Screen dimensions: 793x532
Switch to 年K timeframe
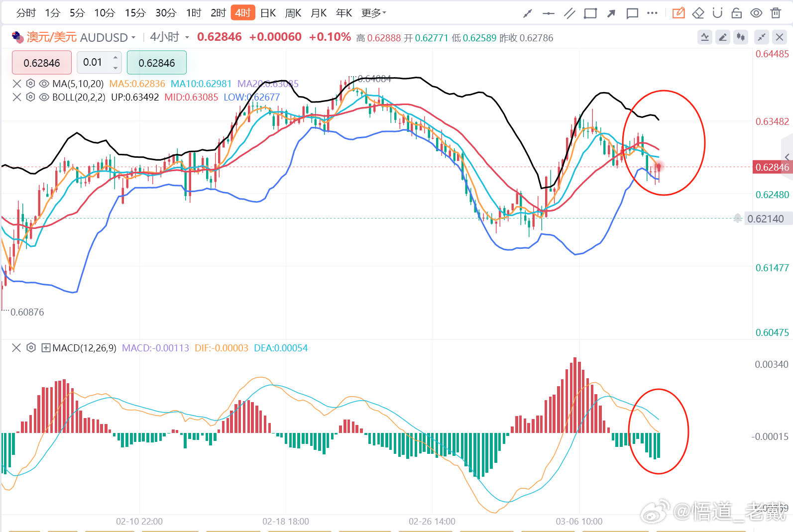coord(344,13)
